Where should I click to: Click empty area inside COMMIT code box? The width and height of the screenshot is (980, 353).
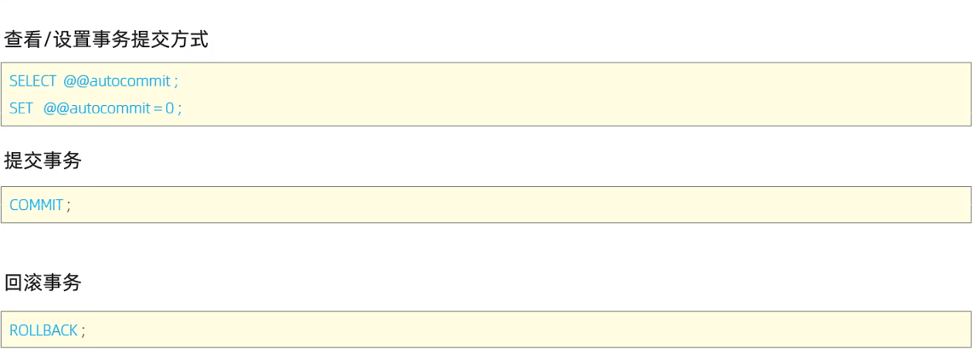517,205
